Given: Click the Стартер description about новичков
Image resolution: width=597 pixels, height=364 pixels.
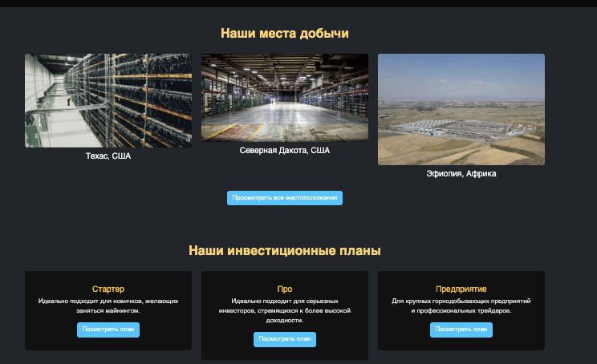Looking at the screenshot, I should pos(108,305).
